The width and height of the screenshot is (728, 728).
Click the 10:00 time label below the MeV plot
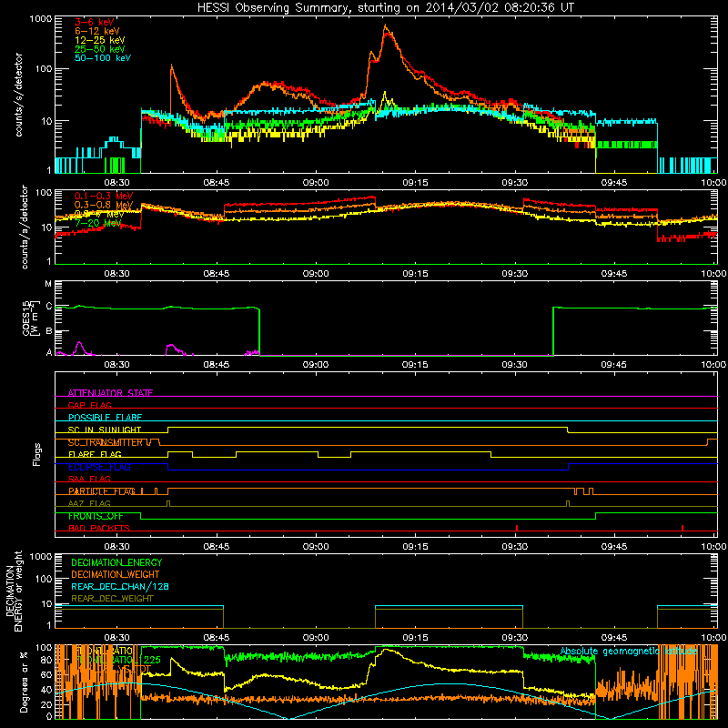(714, 274)
